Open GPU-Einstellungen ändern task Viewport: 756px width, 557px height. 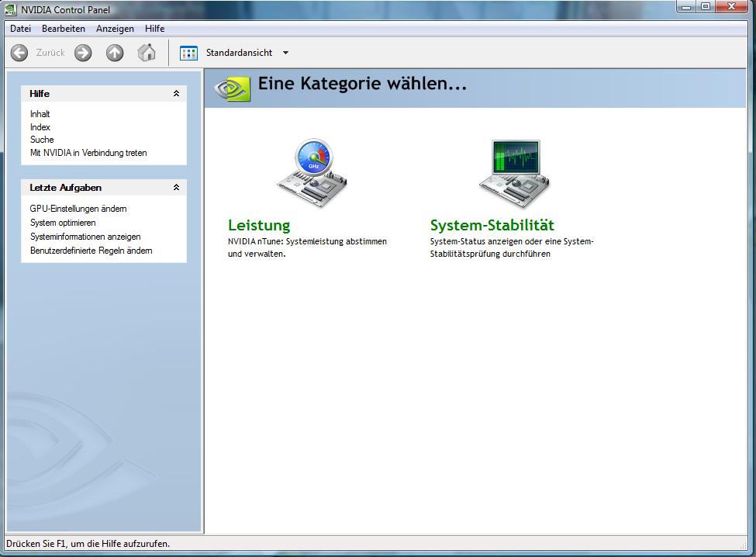pyautogui.click(x=78, y=209)
